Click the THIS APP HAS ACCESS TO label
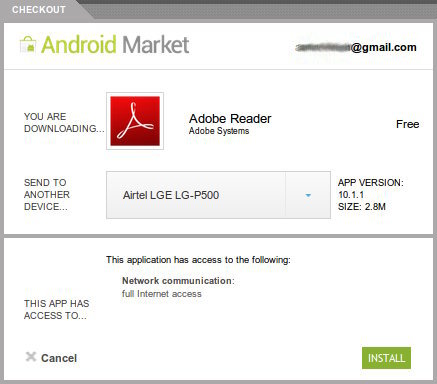Image resolution: width=437 pixels, height=384 pixels. [56, 310]
